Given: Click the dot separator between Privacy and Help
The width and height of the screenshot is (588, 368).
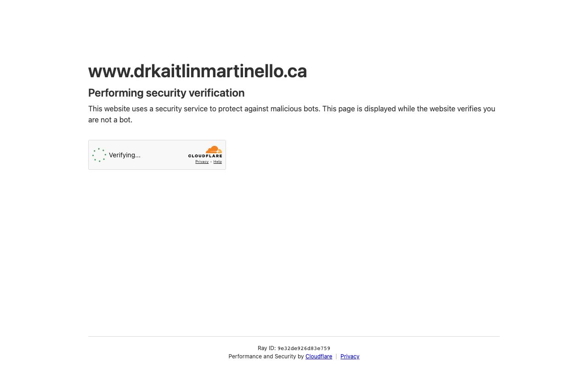Looking at the screenshot, I should pos(211,162).
